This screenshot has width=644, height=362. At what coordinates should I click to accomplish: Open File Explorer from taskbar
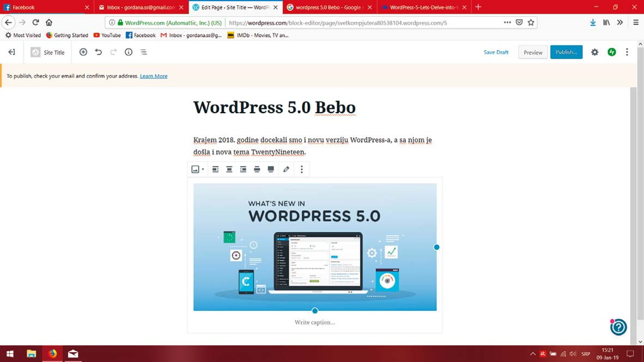[31, 354]
